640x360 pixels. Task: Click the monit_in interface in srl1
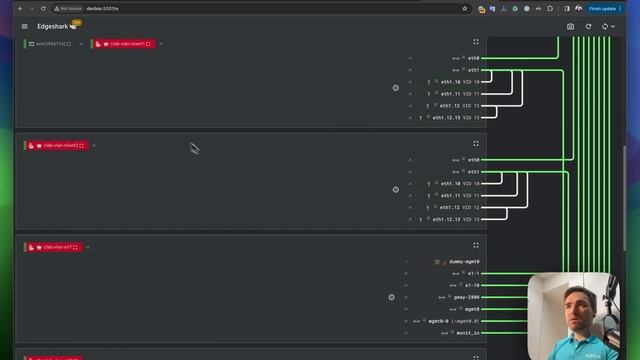[468, 333]
